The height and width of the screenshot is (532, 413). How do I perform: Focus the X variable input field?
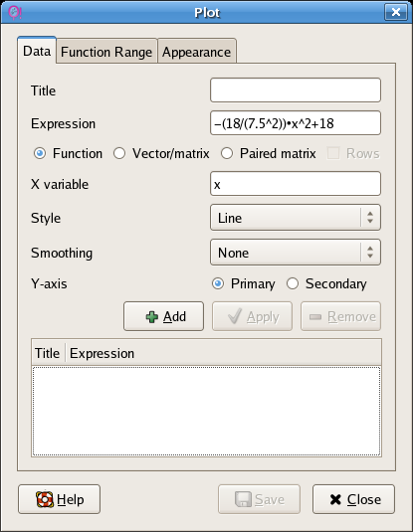coord(296,184)
